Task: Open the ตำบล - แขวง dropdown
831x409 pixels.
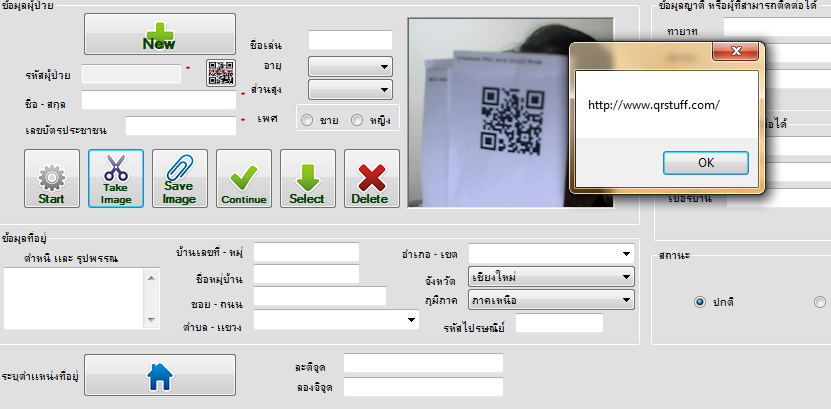Action: (336, 319)
